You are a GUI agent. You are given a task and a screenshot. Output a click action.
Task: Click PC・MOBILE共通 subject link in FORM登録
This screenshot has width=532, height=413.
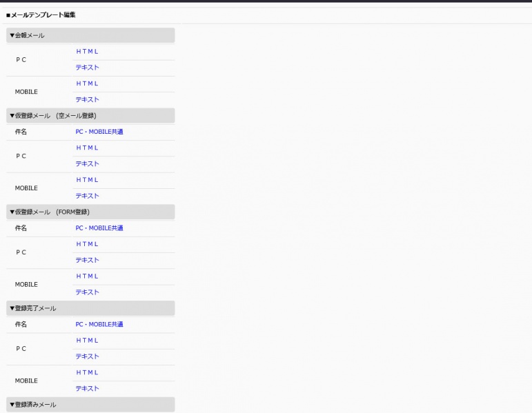(99, 228)
